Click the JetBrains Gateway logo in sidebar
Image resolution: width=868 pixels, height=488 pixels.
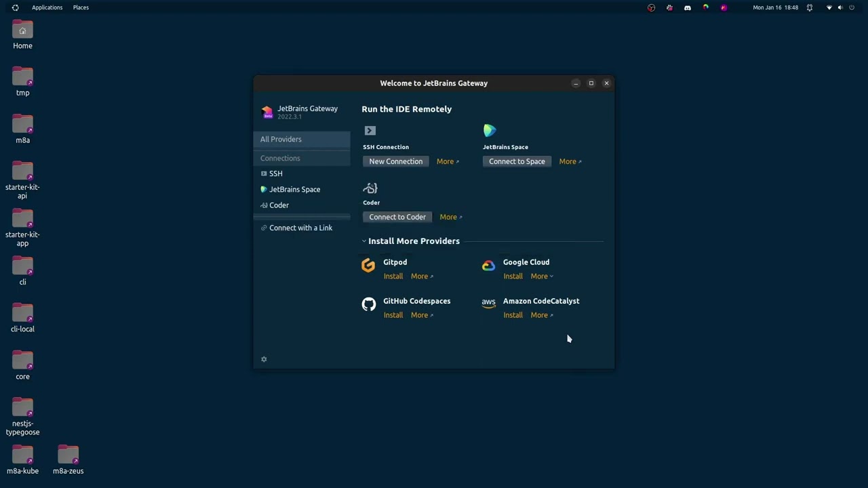267,112
